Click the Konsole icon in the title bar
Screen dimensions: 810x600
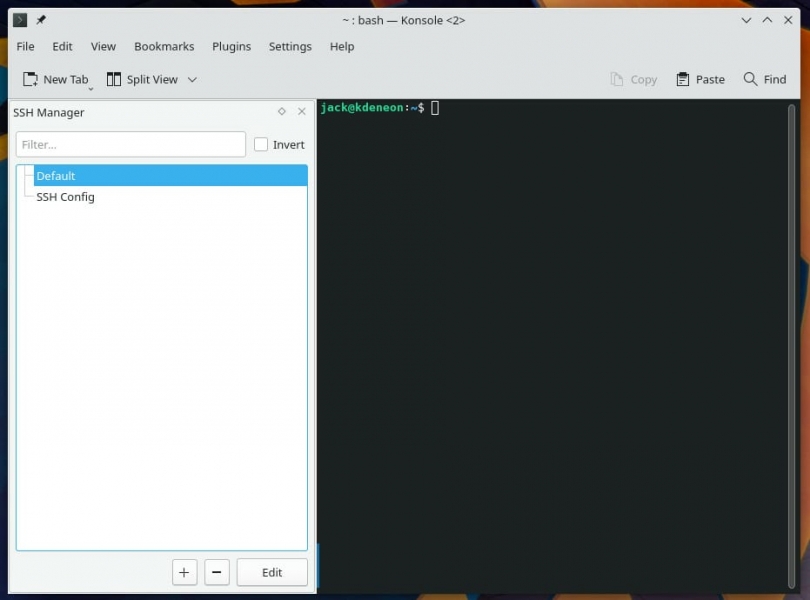pos(18,18)
